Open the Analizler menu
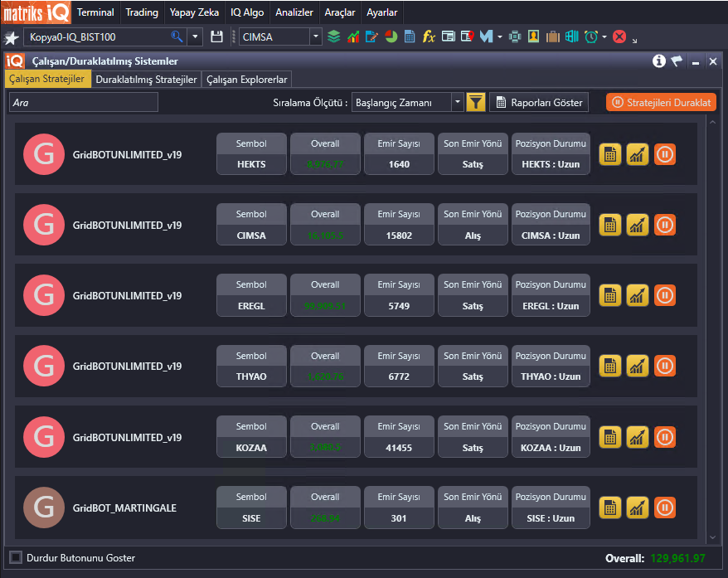Viewport: 728px width, 578px height. coord(294,12)
